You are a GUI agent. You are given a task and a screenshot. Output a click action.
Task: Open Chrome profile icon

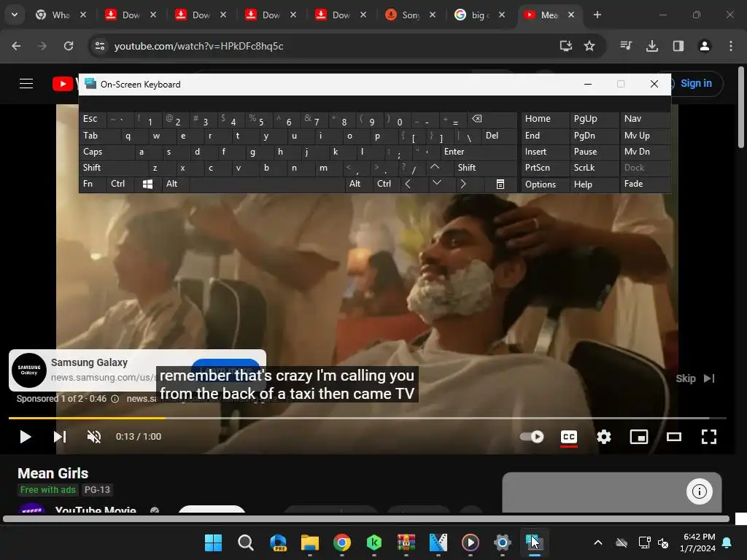tap(705, 46)
